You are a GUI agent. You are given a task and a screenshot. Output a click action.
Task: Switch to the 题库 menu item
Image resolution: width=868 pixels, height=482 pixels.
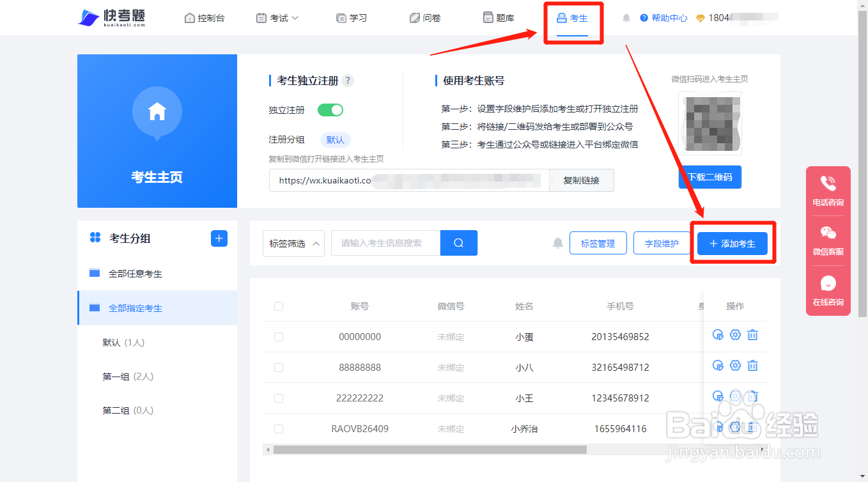(499, 17)
